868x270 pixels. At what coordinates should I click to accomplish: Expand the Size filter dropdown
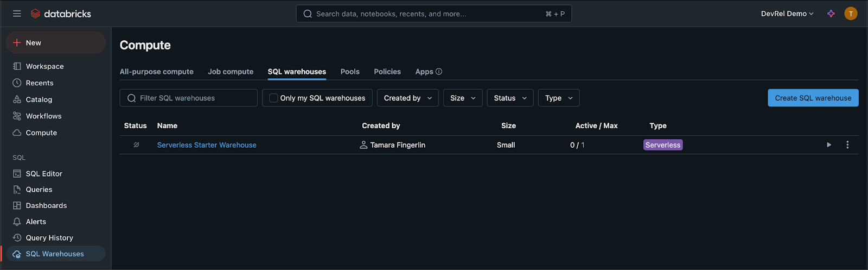pyautogui.click(x=462, y=98)
